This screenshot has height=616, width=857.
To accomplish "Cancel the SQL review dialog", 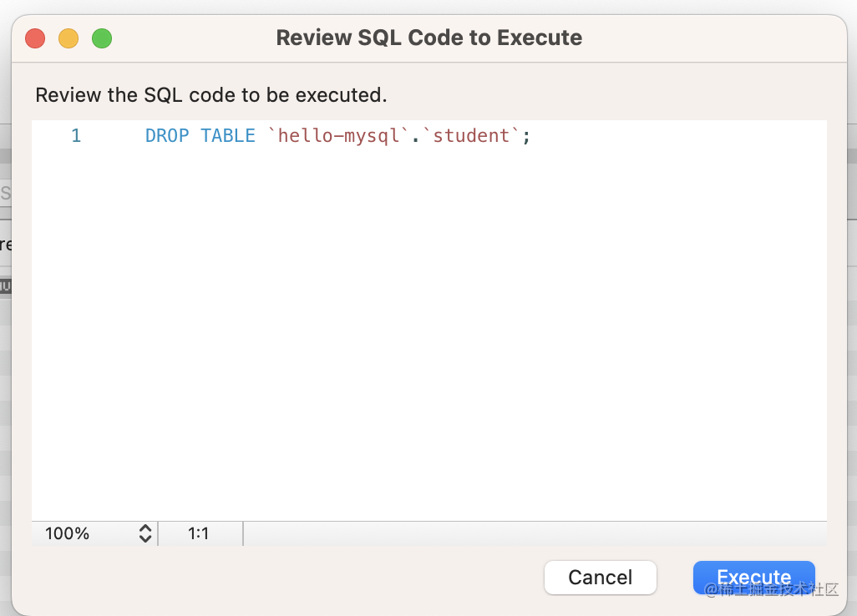I will click(x=600, y=577).
